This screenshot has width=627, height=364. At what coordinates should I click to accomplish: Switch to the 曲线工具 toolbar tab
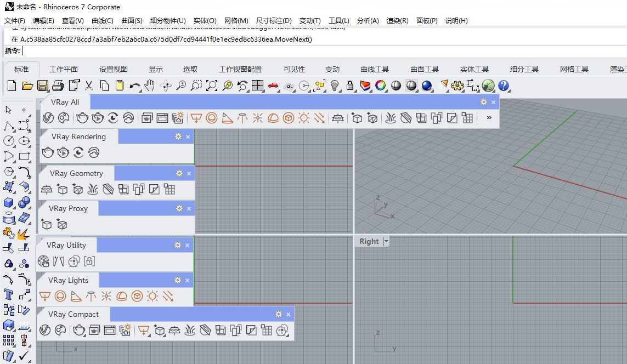(x=375, y=69)
